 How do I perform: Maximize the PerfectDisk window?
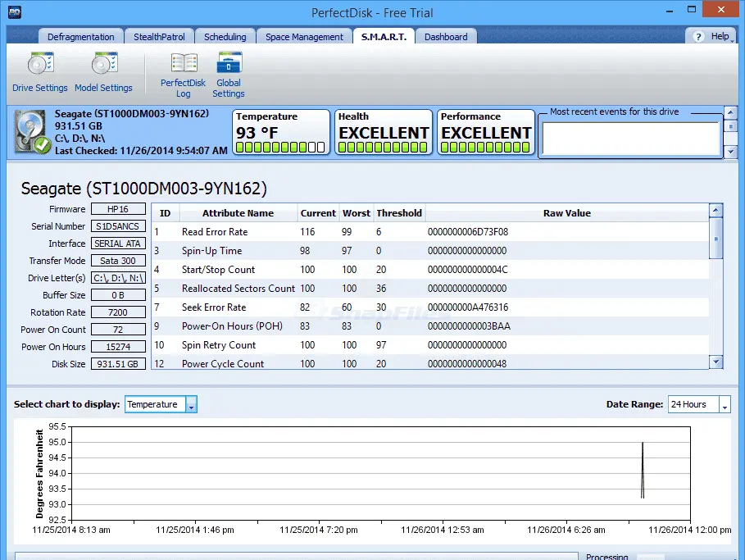[x=691, y=10]
